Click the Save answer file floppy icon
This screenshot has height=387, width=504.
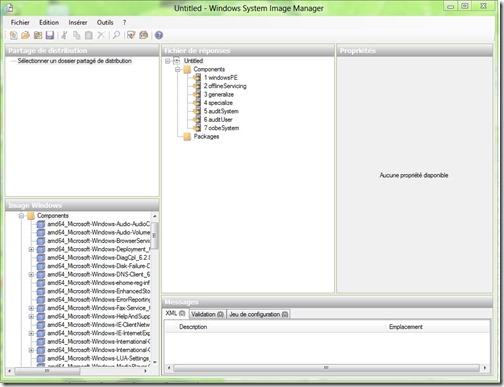[x=50, y=35]
